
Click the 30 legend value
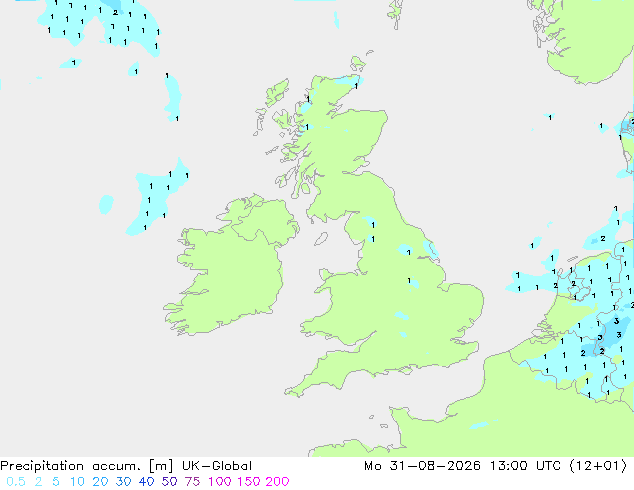123,482
